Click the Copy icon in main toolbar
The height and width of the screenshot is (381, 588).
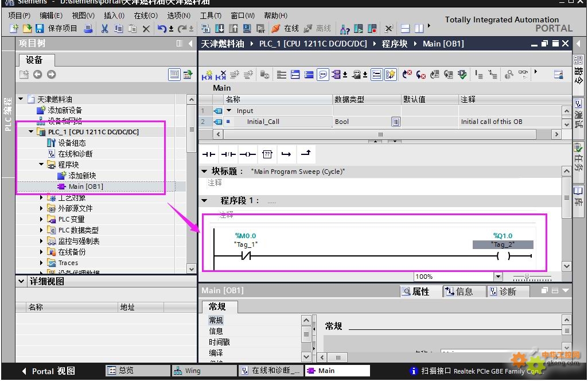[119, 29]
